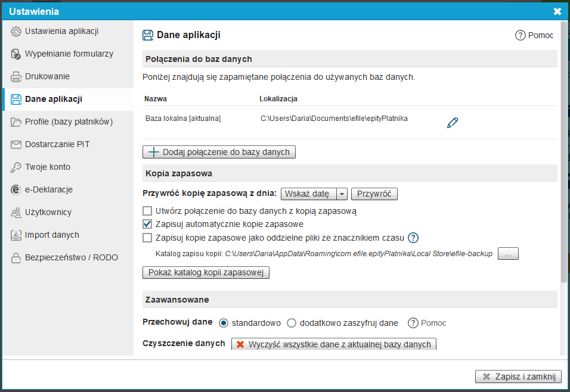Uncheck 'Zapisuj automatycznie kopie zapasowe'
The height and width of the screenshot is (392, 570).
click(147, 225)
